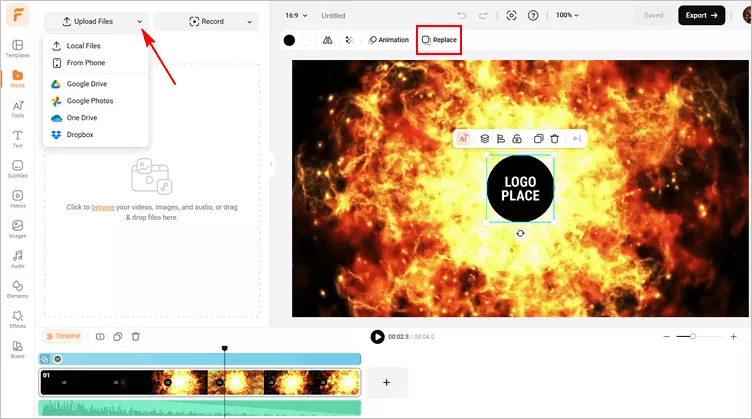Image resolution: width=752 pixels, height=419 pixels.
Task: Open the Brand sidebar panel
Action: (x=18, y=349)
